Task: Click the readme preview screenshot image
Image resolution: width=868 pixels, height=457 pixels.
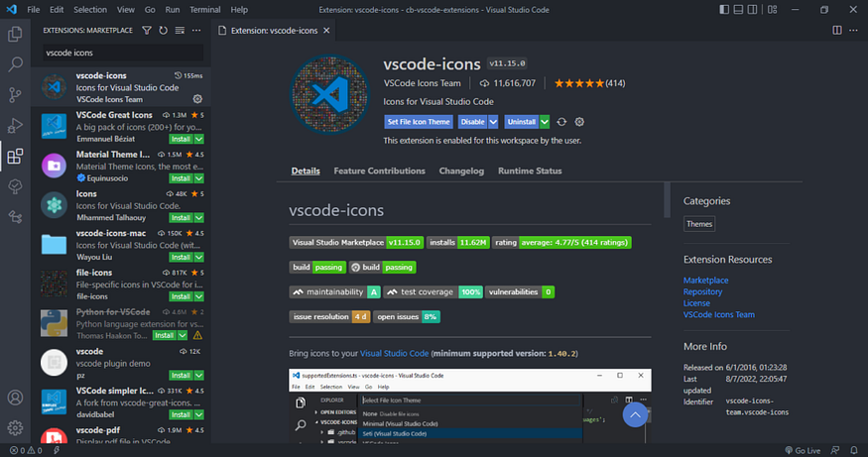Action: (469, 405)
